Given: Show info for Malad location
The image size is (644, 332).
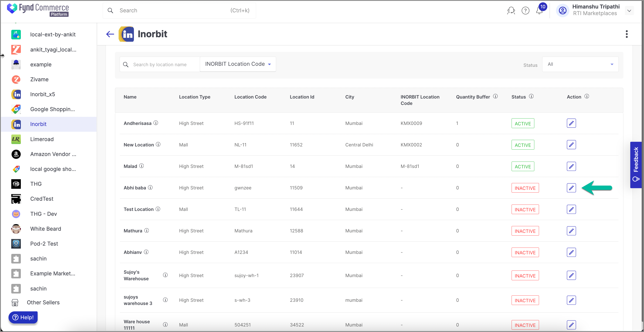Looking at the screenshot, I should 142,166.
